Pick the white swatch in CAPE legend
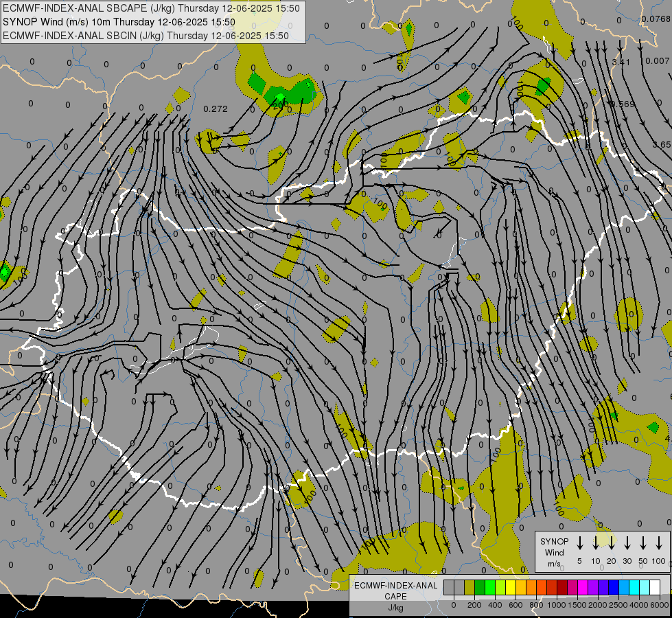 pos(656,587)
